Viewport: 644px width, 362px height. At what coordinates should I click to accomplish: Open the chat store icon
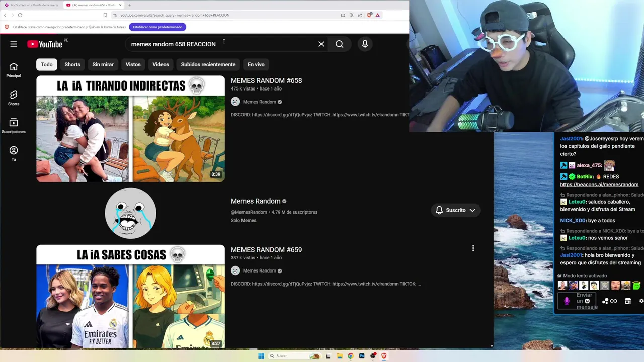628,301
